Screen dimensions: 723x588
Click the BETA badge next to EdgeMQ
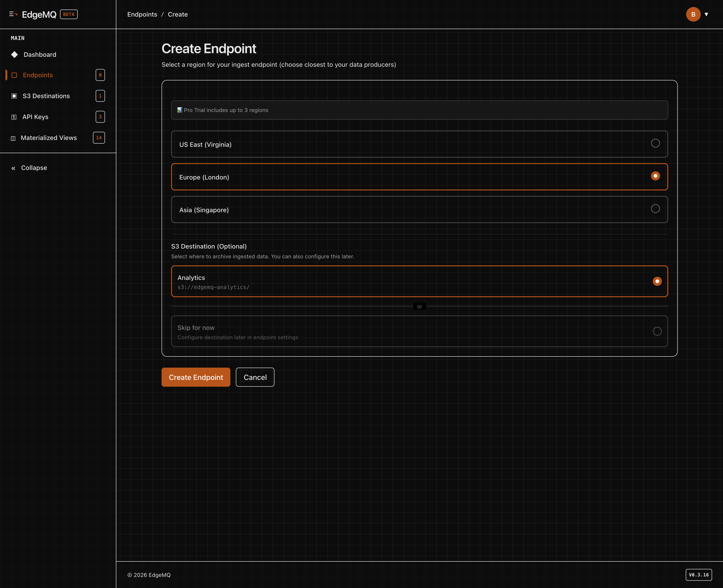[68, 14]
